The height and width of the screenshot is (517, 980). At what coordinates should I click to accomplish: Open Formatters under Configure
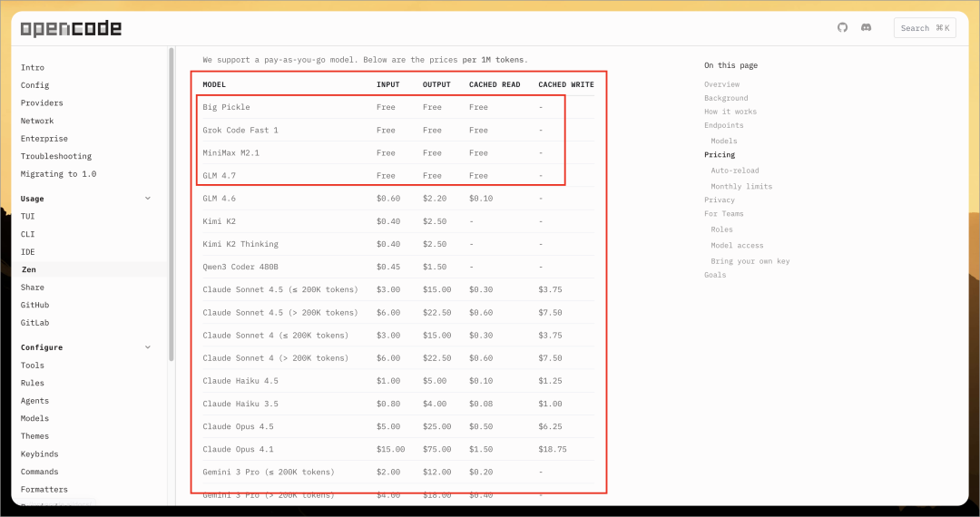[x=44, y=490]
